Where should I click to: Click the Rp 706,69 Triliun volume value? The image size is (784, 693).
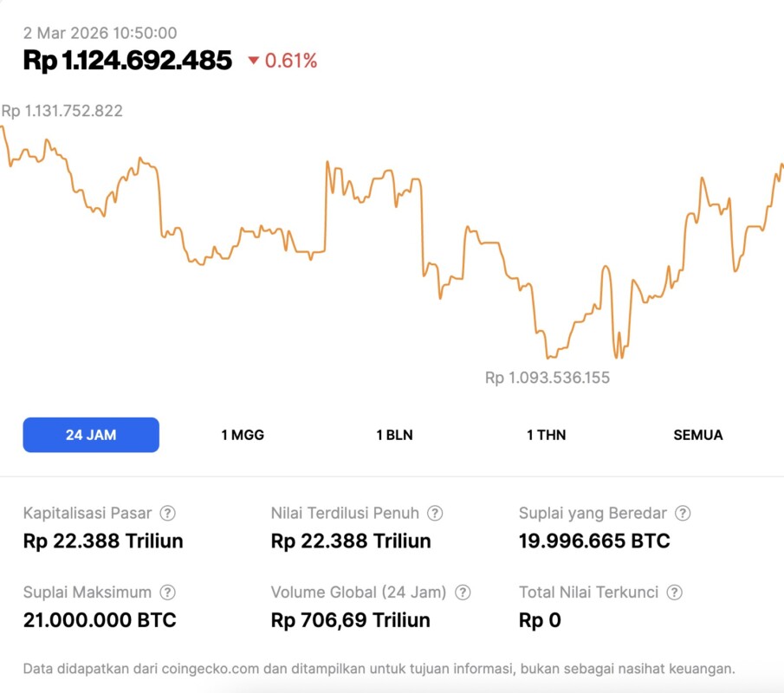point(351,620)
